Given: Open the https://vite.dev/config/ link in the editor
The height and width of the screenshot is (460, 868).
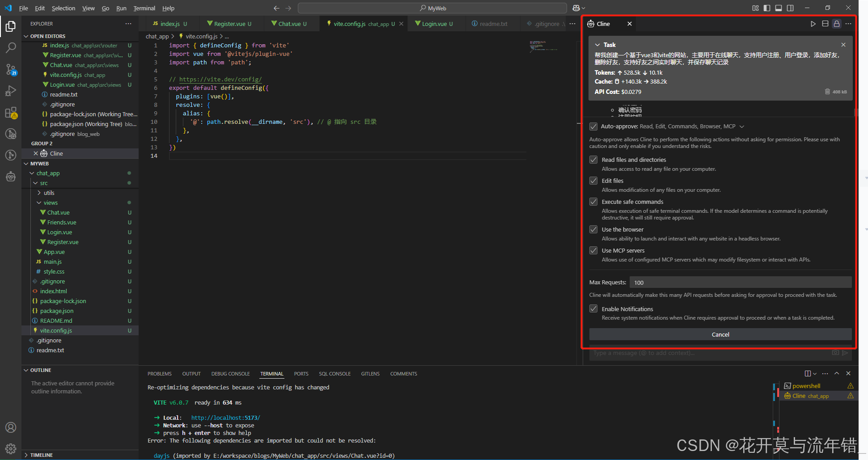Looking at the screenshot, I should 220,80.
